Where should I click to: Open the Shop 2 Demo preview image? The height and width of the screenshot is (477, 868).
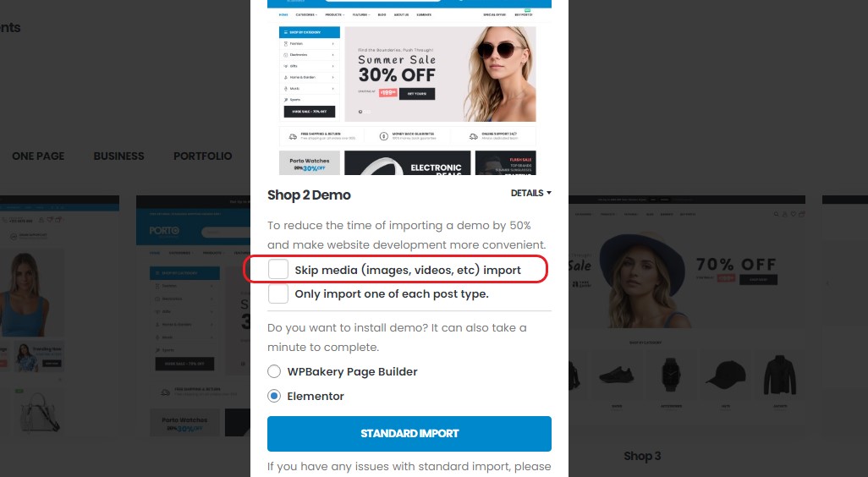pyautogui.click(x=409, y=87)
